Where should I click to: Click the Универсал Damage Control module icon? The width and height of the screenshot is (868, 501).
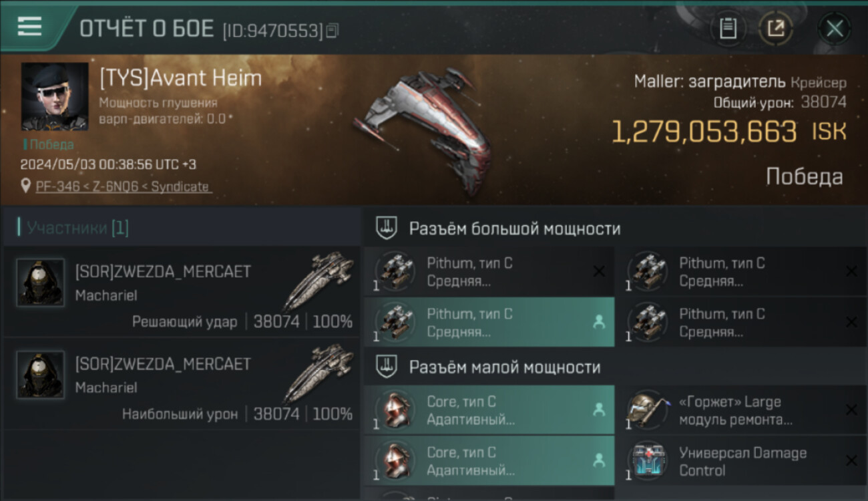pos(648,461)
